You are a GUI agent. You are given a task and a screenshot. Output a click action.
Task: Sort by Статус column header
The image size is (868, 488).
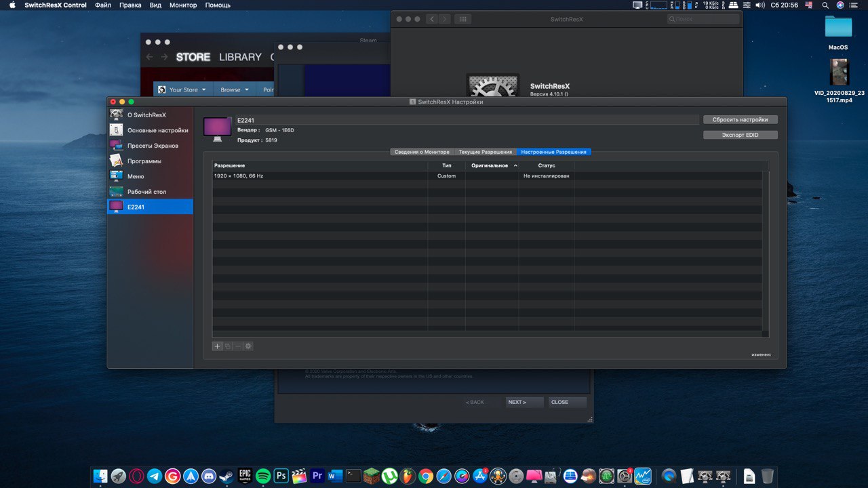click(547, 165)
